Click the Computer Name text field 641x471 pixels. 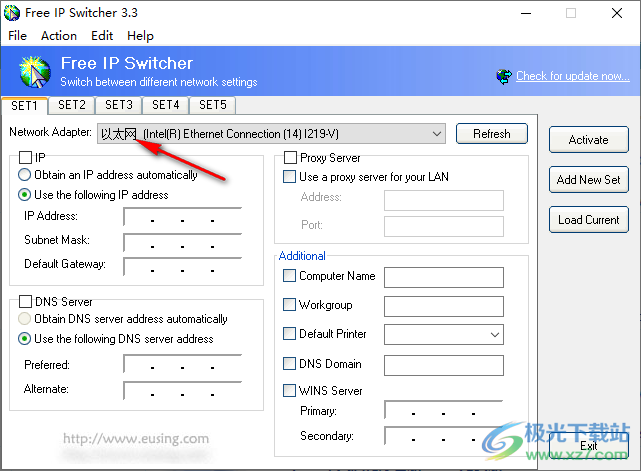click(444, 278)
